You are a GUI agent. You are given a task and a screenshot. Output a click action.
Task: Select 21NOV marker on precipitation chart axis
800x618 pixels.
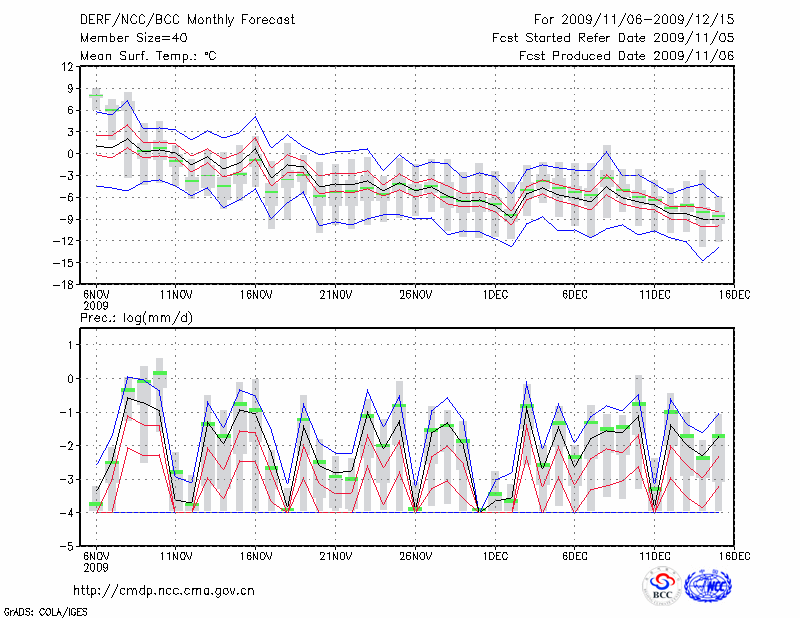click(x=336, y=556)
